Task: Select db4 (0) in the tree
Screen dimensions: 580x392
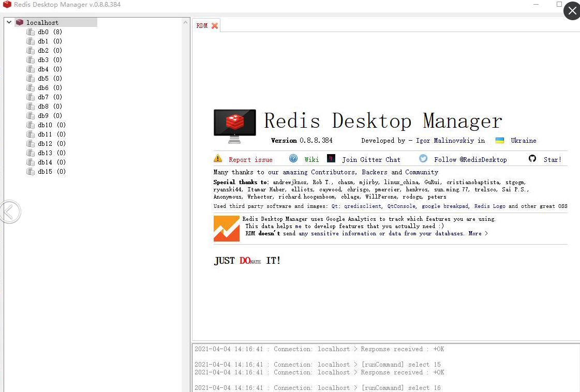Action: (50, 69)
